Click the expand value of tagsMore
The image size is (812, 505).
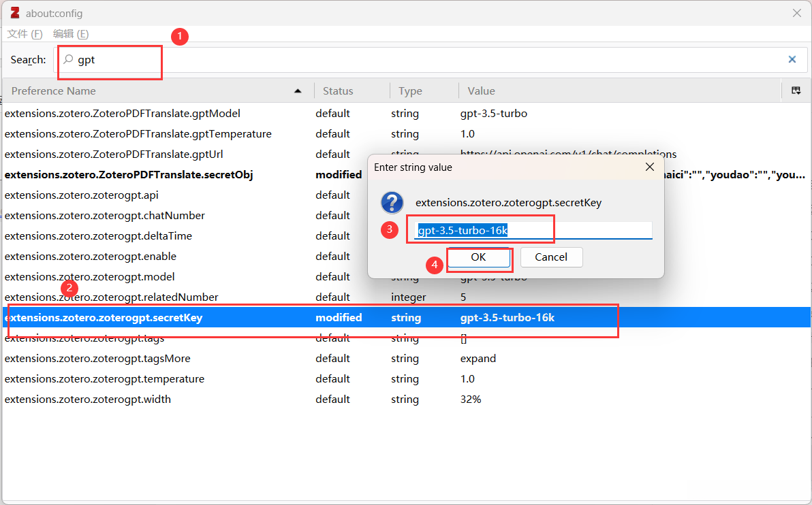[x=478, y=359]
